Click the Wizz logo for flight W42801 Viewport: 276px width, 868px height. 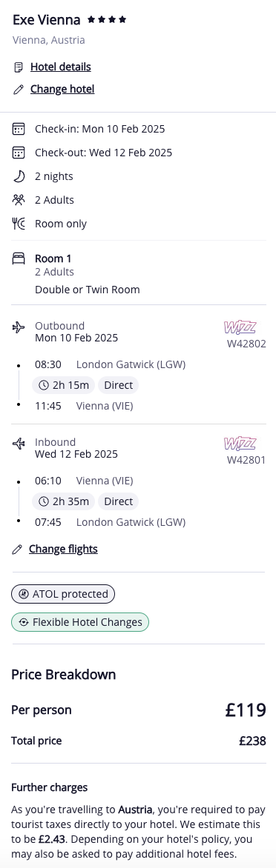pyautogui.click(x=240, y=444)
